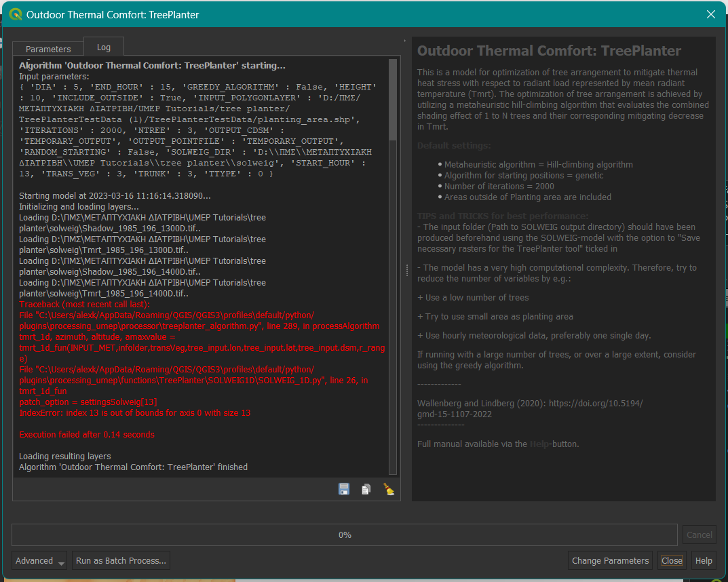Click 'Full manual available via the Help-button' text

(x=498, y=444)
